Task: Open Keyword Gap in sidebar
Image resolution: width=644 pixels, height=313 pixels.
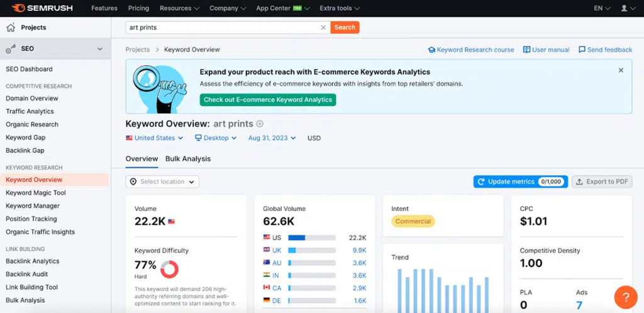Action: [25, 138]
